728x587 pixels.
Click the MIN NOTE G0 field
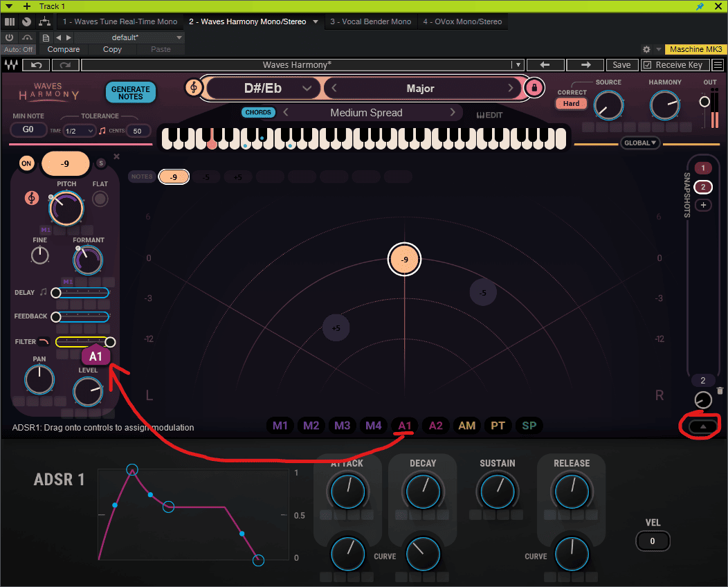[28, 129]
